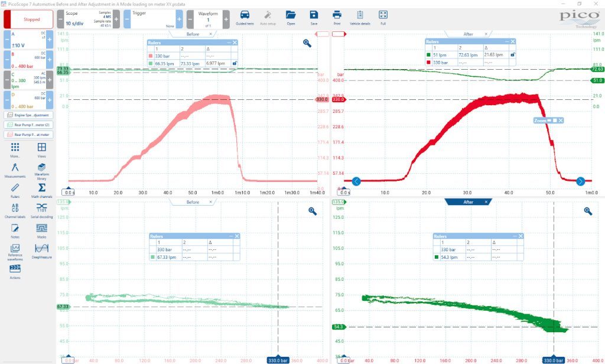Open the Engine Spe...djustment reference waveform
605x364 pixels.
click(28, 115)
